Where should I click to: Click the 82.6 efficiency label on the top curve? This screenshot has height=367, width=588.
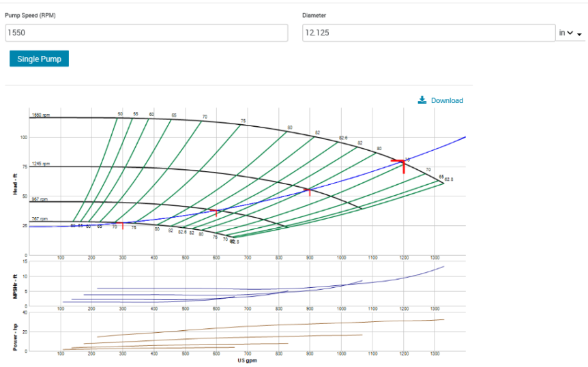(343, 138)
